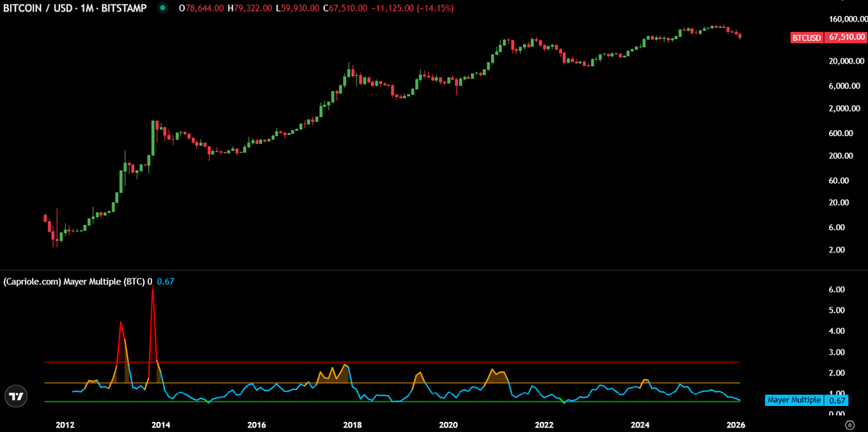Click 6.00 on the indicator scale
Viewport: 868px width, 432px height.
click(836, 289)
